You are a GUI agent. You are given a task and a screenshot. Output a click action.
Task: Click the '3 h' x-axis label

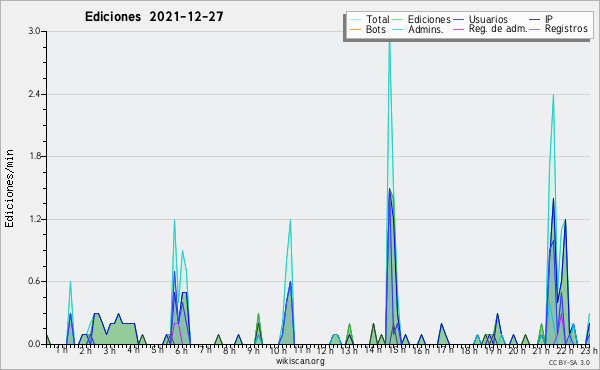(x=109, y=350)
